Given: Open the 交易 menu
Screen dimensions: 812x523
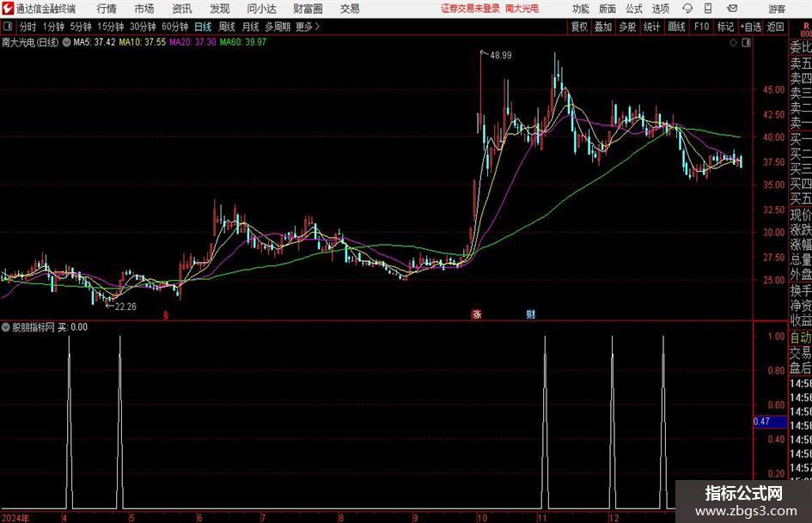Looking at the screenshot, I should [x=350, y=9].
